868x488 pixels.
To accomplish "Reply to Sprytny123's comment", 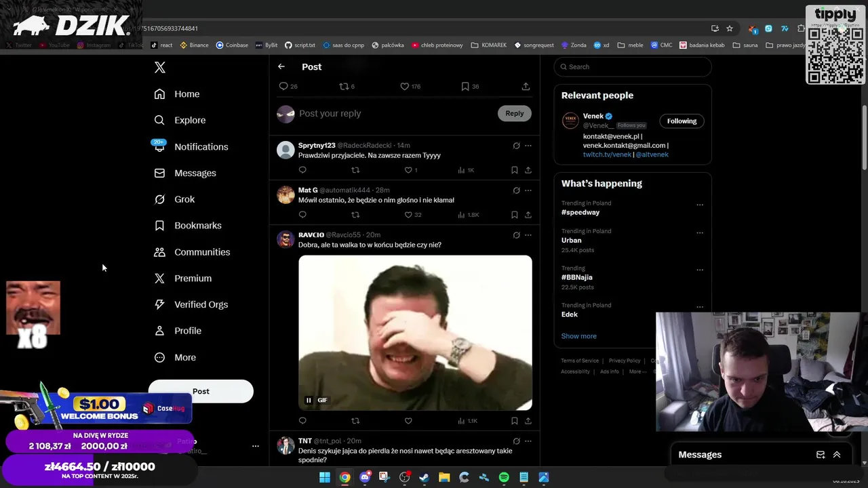I will pos(302,170).
